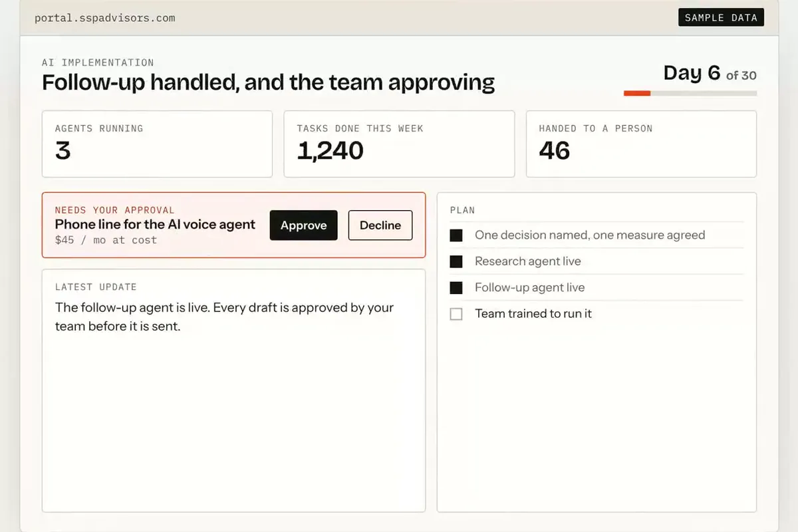Click the 'Day 6 of 30' text
798x532 pixels.
click(710, 72)
